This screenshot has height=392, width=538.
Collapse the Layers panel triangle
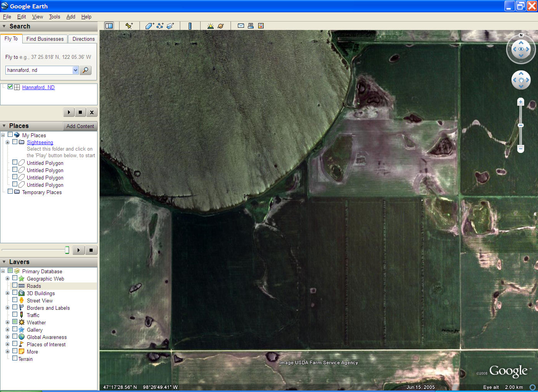tap(4, 262)
